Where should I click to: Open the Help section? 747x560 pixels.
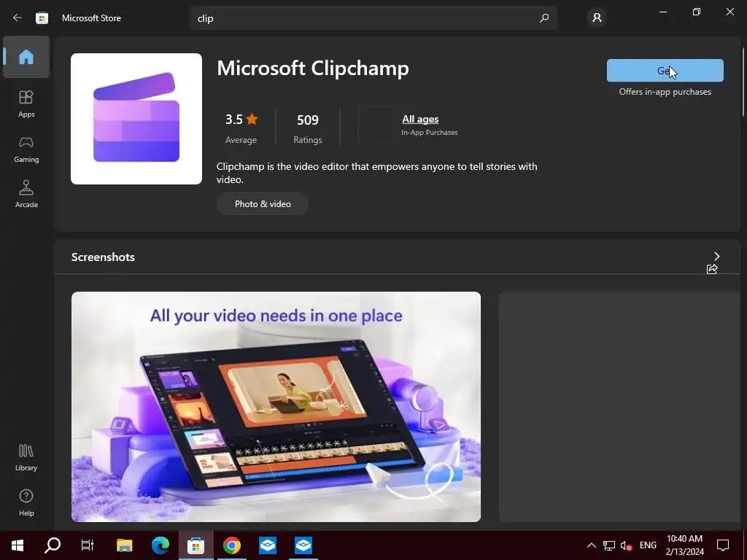pos(26,502)
